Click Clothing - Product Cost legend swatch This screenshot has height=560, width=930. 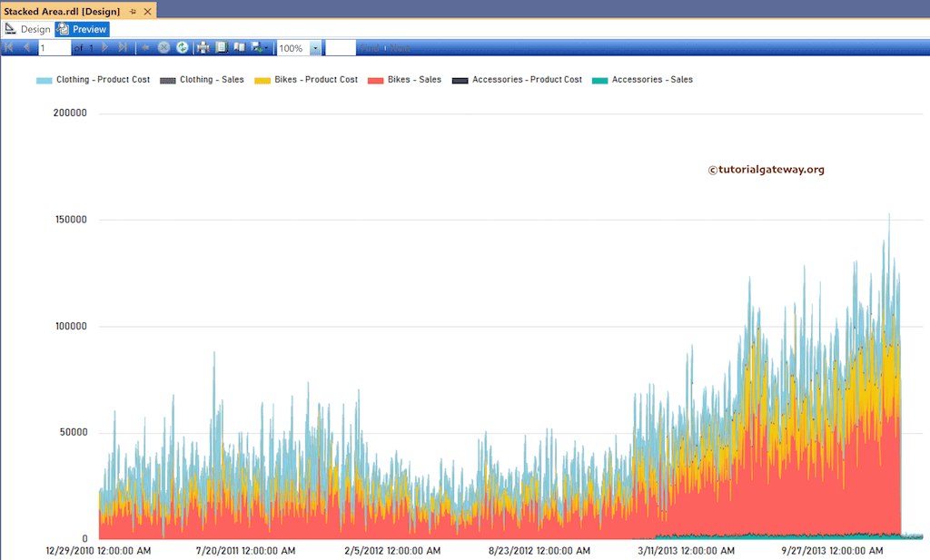pyautogui.click(x=44, y=81)
